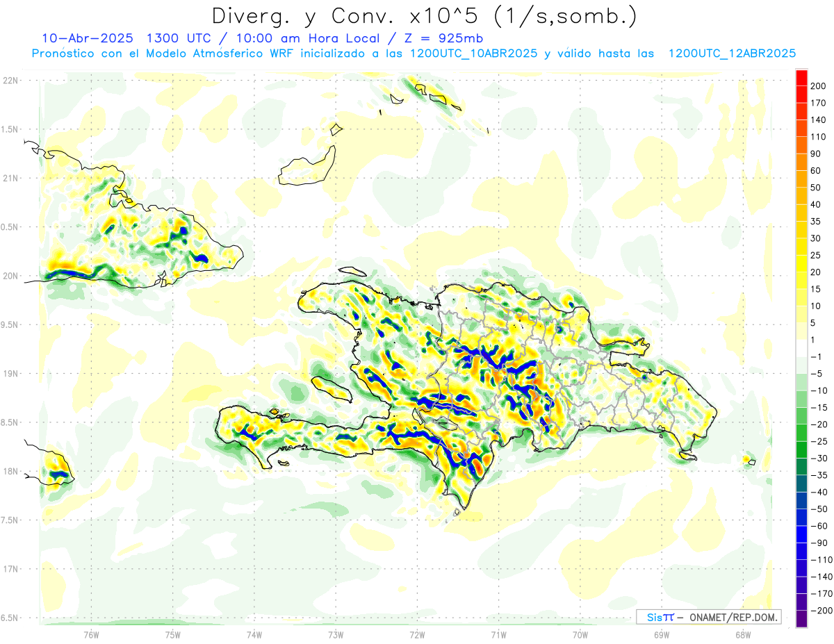The height and width of the screenshot is (644, 834).
Task: Click the positive 110 colorbar label
Action: [819, 137]
